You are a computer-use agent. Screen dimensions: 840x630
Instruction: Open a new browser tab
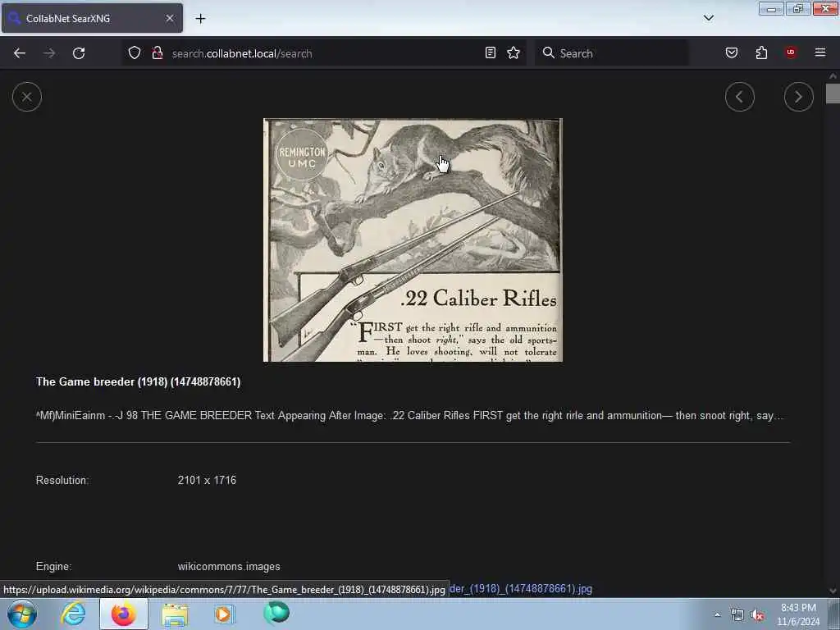[x=200, y=19]
